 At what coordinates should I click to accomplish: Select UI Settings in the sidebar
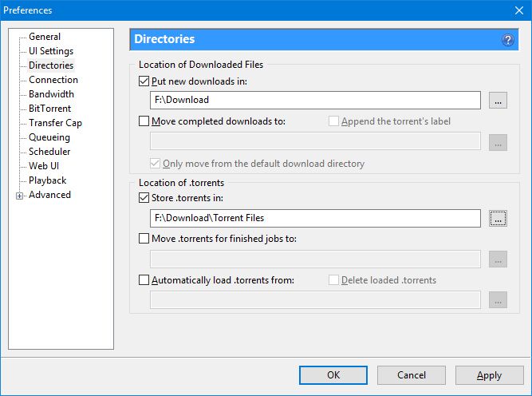pos(51,51)
